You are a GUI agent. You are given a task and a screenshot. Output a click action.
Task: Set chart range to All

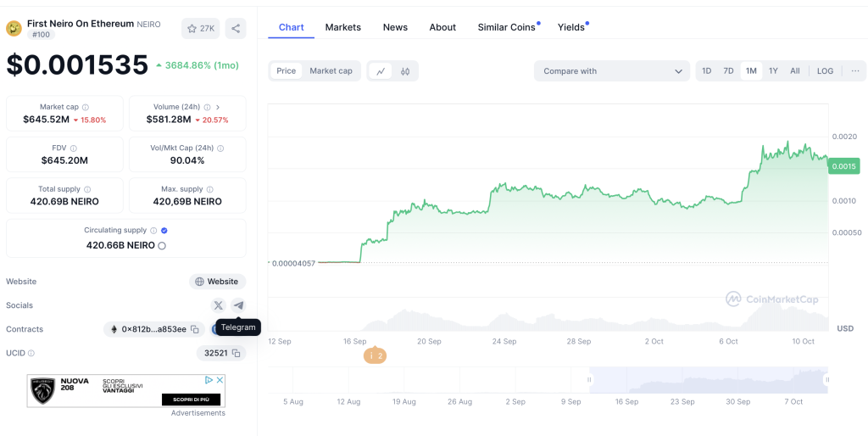click(x=795, y=71)
